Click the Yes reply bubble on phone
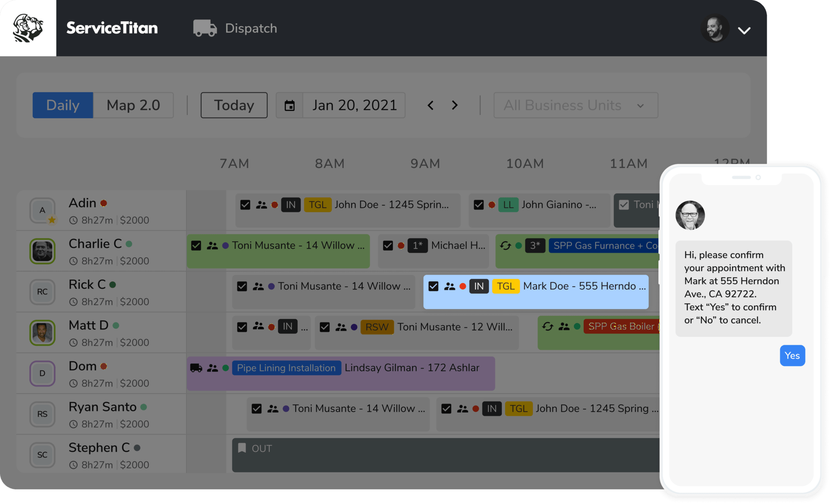 [x=792, y=356]
